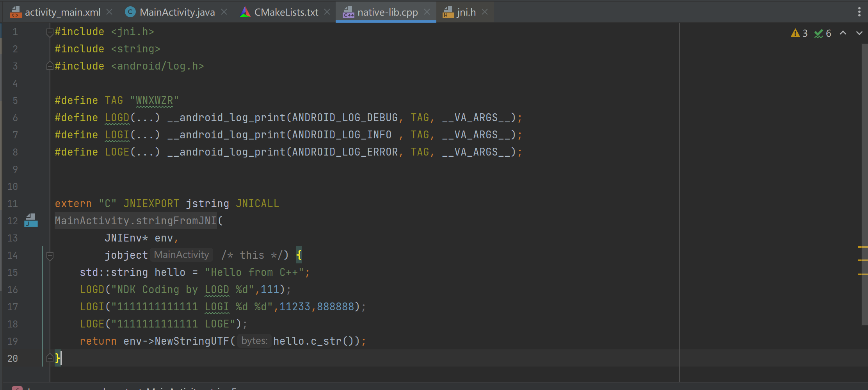Click JNIEnv* env parameter on line 13

click(139, 238)
